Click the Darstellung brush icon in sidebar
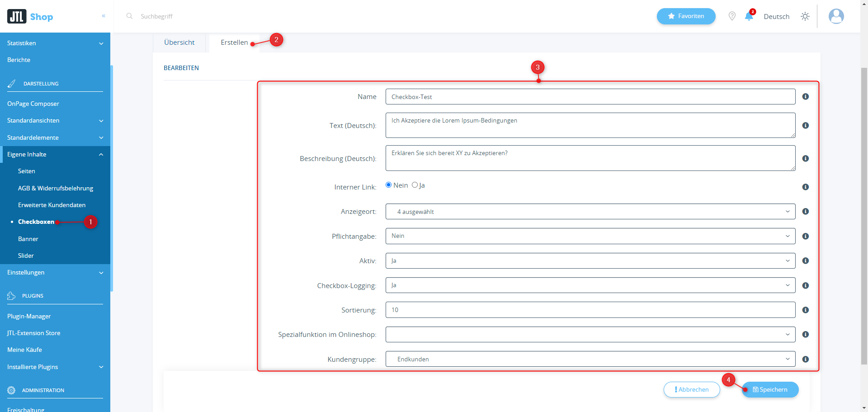The width and height of the screenshot is (868, 412). [x=12, y=84]
